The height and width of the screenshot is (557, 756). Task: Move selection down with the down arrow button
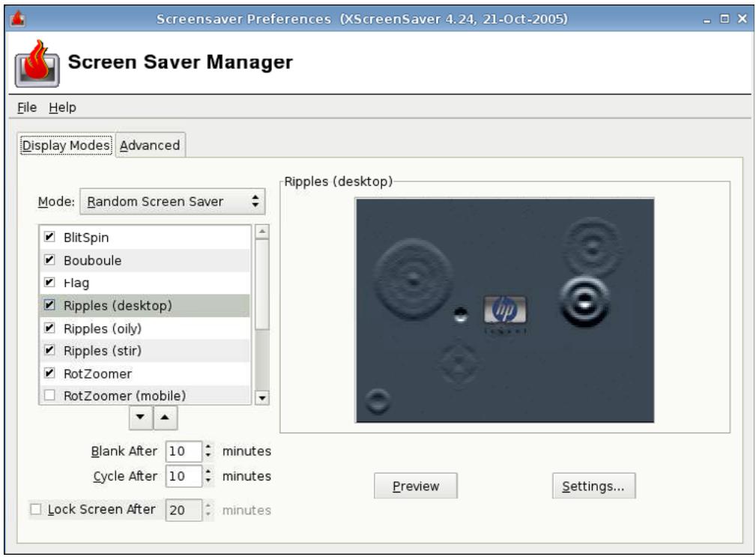(140, 417)
